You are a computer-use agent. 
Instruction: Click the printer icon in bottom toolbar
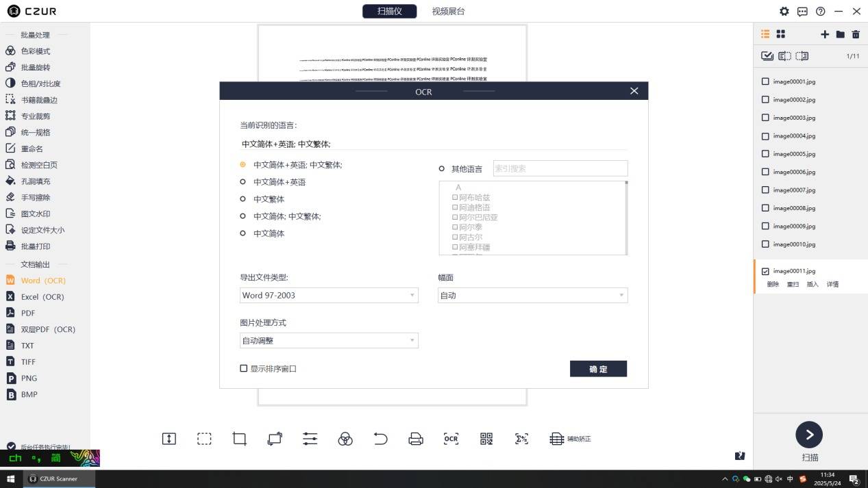click(416, 439)
